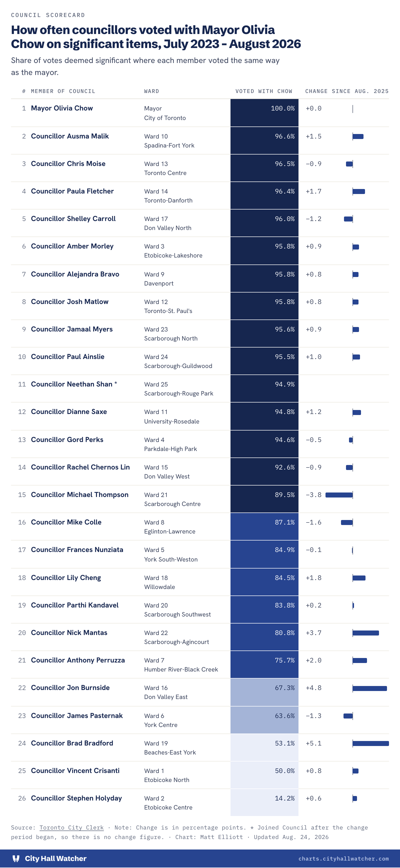Click the City Hall Watcher logo icon
The image size is (400, 868).
(16, 858)
